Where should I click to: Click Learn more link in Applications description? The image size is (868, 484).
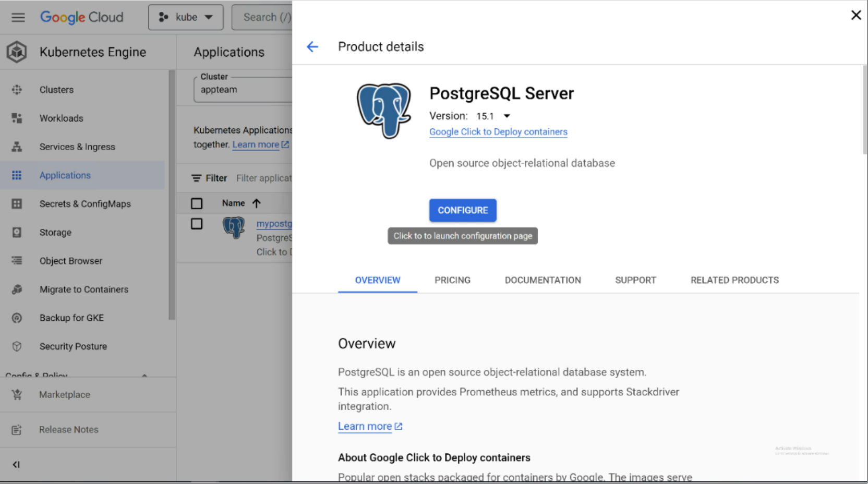click(x=256, y=144)
